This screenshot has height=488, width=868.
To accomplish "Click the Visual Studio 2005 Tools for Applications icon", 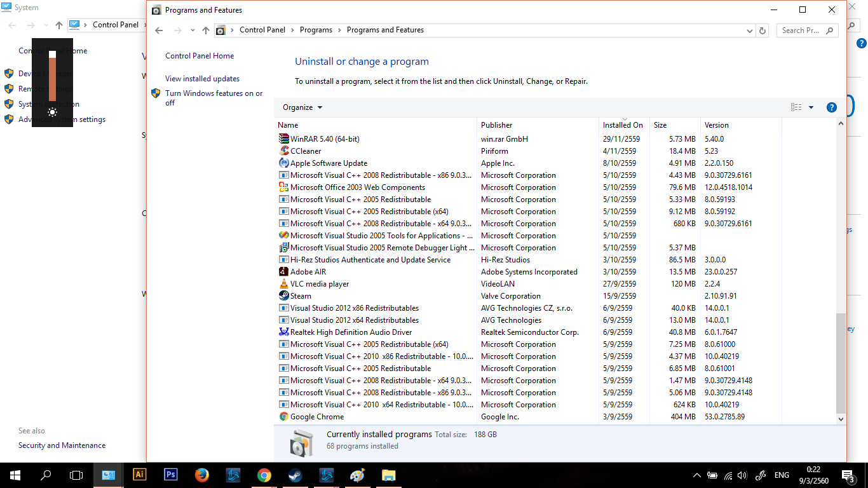I will (x=284, y=235).
